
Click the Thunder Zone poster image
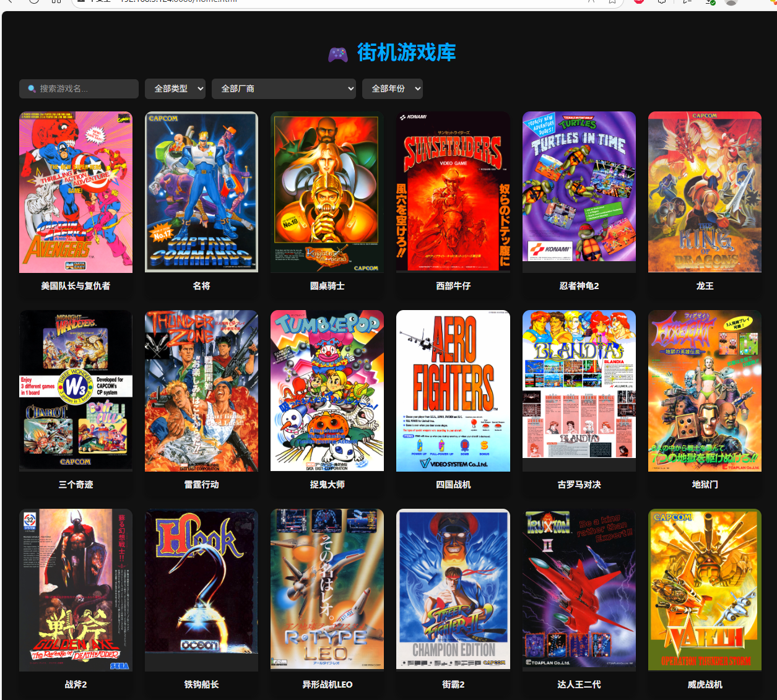(x=201, y=391)
